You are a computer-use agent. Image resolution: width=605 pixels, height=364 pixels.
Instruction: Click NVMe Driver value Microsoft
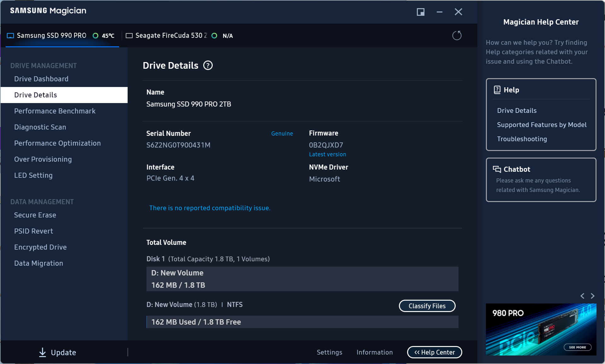(325, 179)
